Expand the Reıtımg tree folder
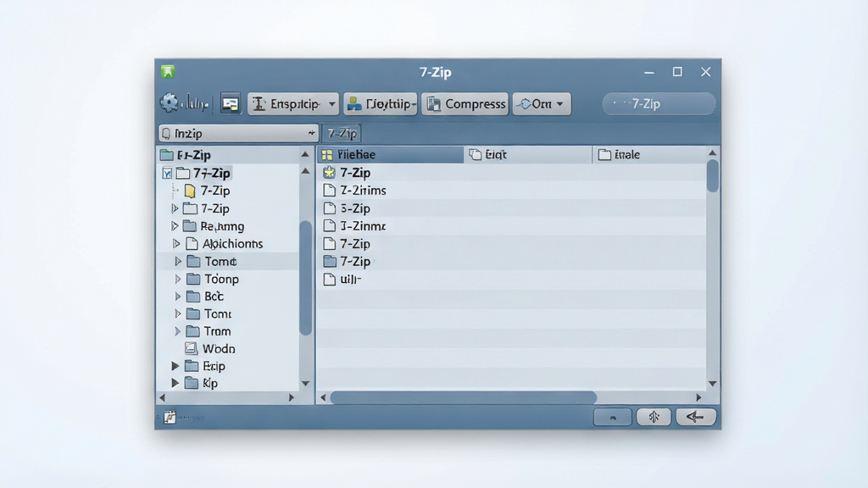 click(175, 226)
